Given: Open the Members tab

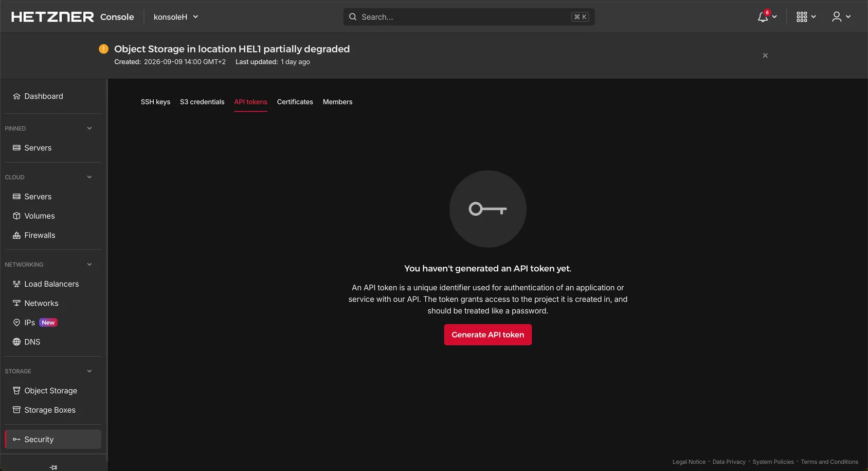Looking at the screenshot, I should tap(337, 102).
